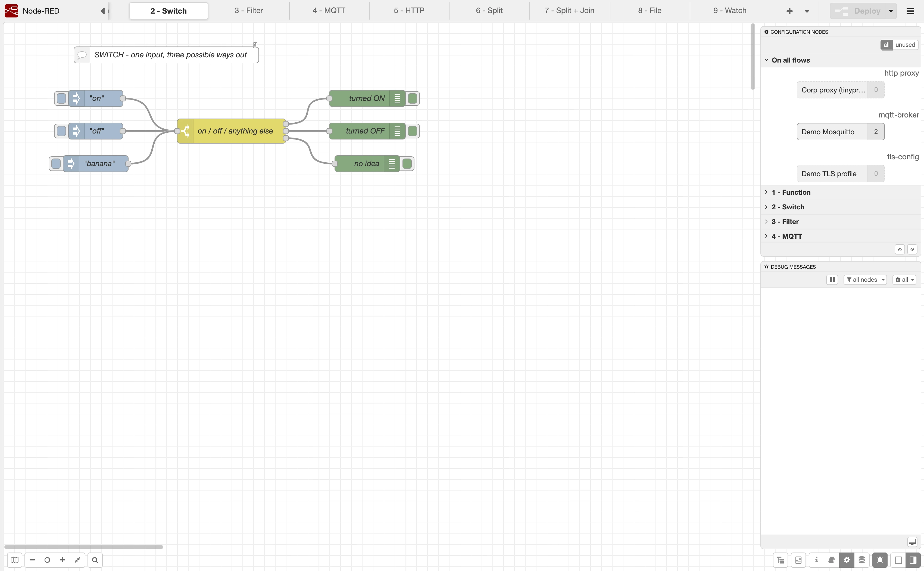Open the context data sidebar tab
Image resolution: width=924 pixels, height=571 pixels.
[x=862, y=560]
